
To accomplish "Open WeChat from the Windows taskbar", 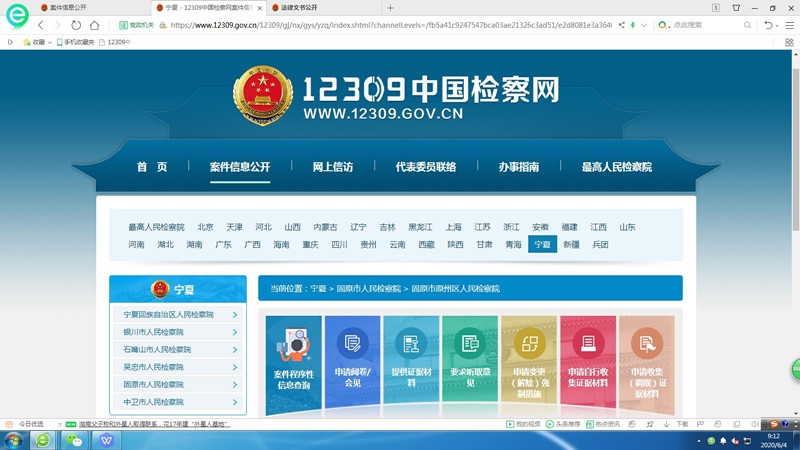I will pyautogui.click(x=72, y=440).
